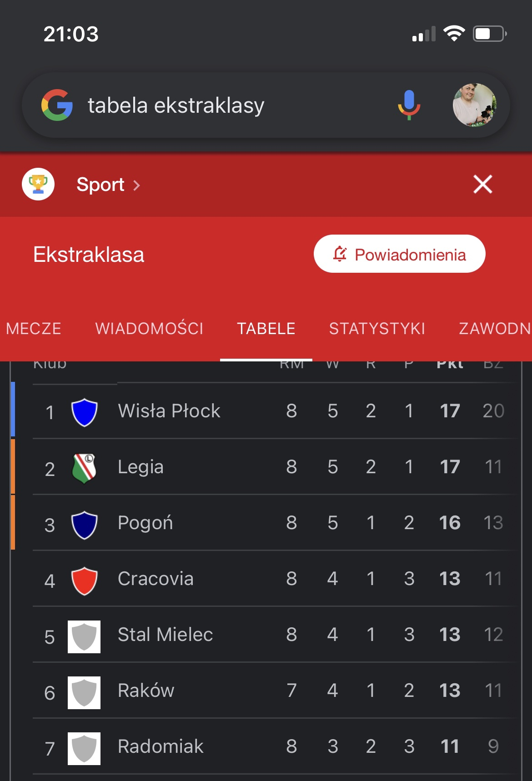Open the WIADOMOŚCI tab
This screenshot has height=781, width=532.
pos(149,328)
